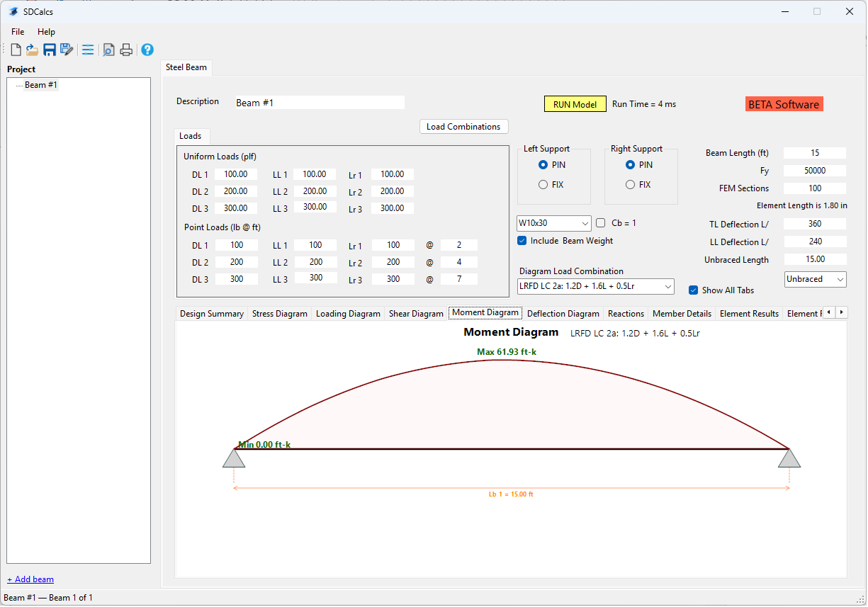Select PIN for Right Support

(640, 165)
